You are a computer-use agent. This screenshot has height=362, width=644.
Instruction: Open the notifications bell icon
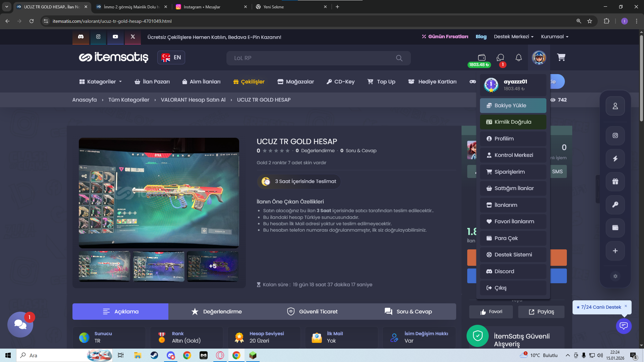click(x=519, y=58)
